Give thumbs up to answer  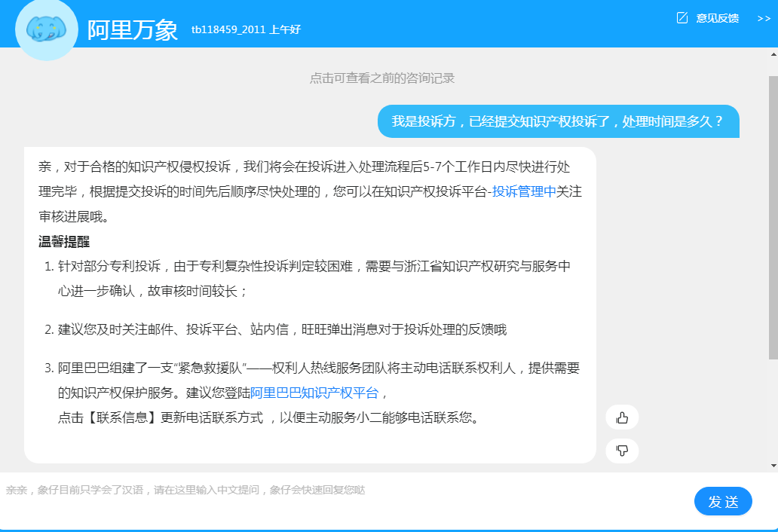[622, 417]
